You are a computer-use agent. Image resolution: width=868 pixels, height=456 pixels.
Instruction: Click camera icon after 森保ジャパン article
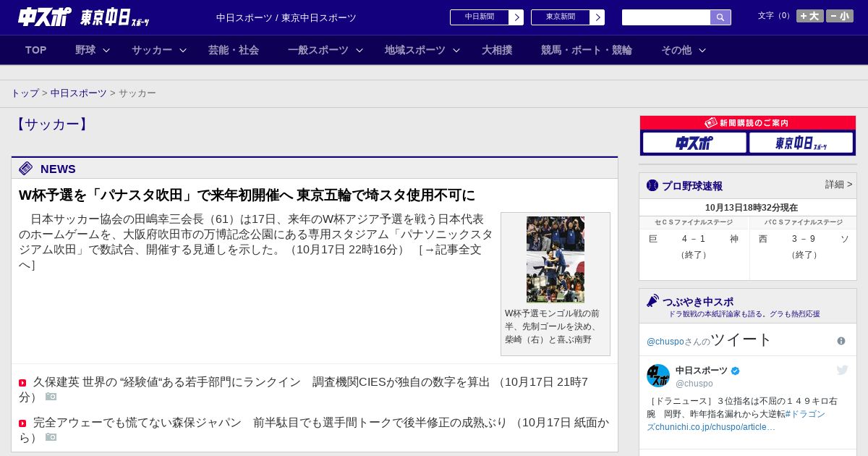click(51, 437)
